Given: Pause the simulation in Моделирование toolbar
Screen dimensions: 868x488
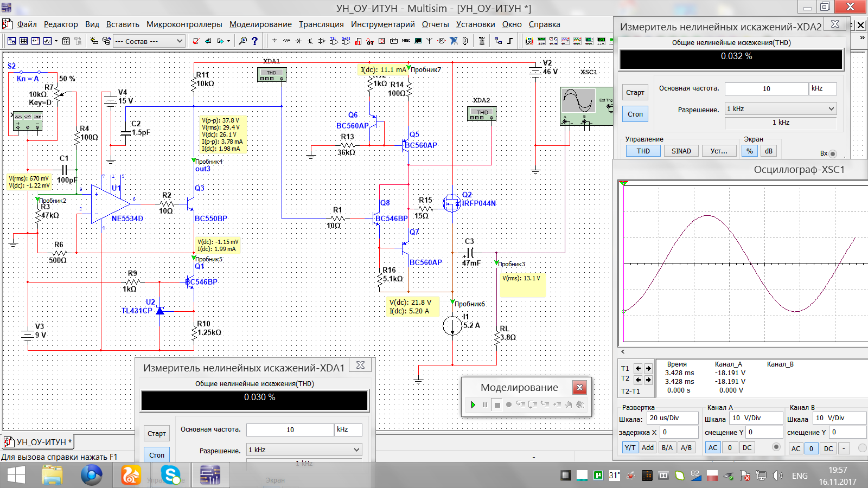Looking at the screenshot, I should coord(485,404).
